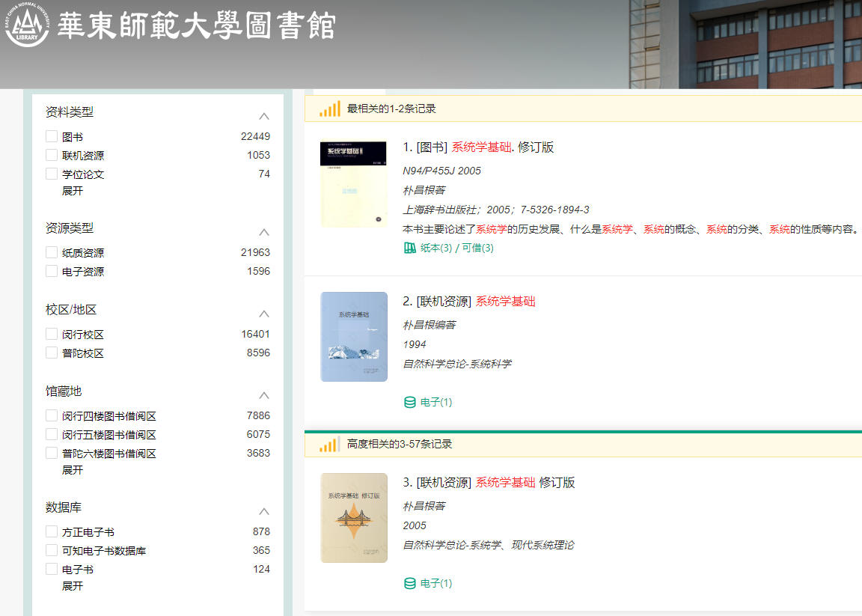Click 电子(1) link under result 2

click(436, 402)
